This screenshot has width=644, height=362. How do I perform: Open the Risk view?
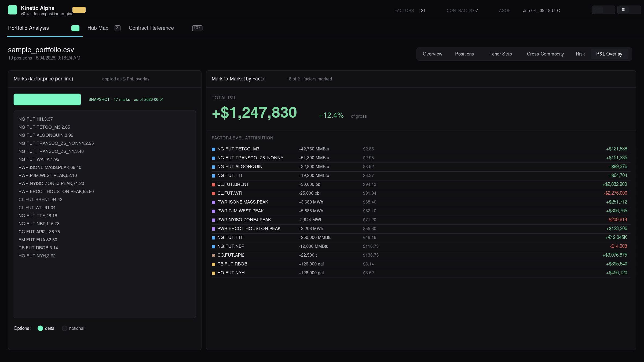click(x=580, y=54)
